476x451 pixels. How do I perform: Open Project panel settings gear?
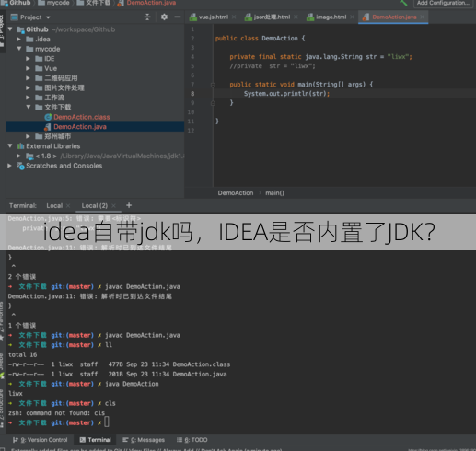coord(164,17)
